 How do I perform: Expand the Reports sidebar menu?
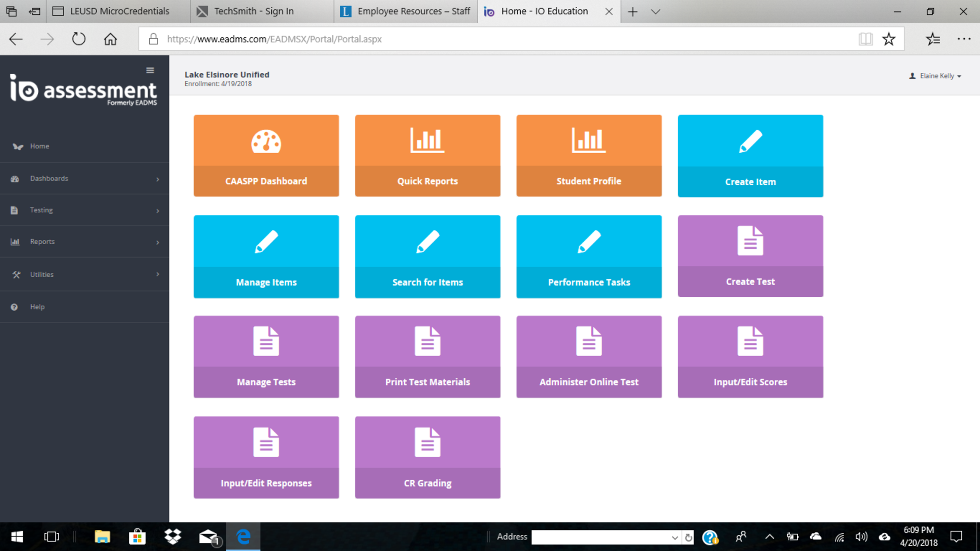84,242
